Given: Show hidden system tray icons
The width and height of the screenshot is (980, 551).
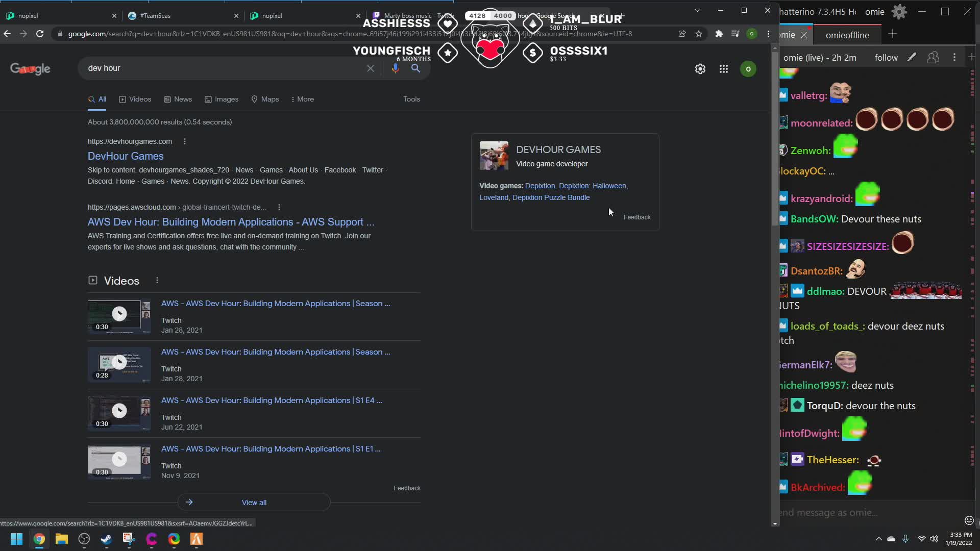Looking at the screenshot, I should 878,539.
